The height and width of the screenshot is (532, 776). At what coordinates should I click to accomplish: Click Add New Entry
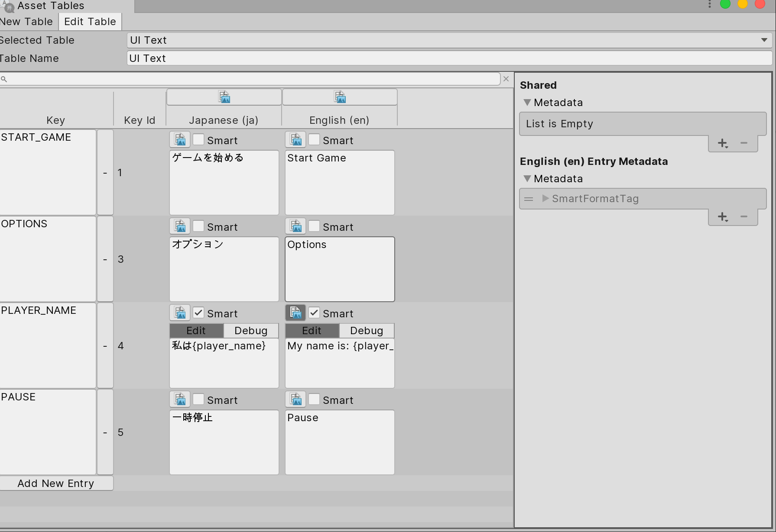(56, 483)
